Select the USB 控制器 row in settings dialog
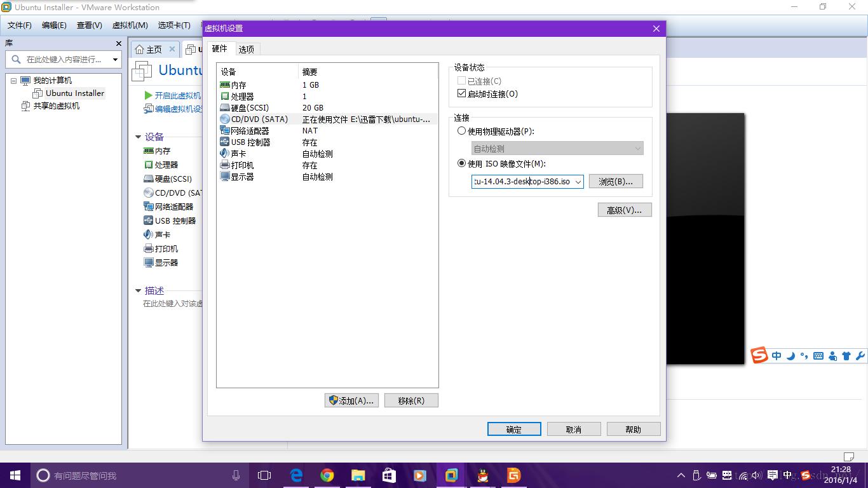This screenshot has width=868, height=488. coord(328,142)
